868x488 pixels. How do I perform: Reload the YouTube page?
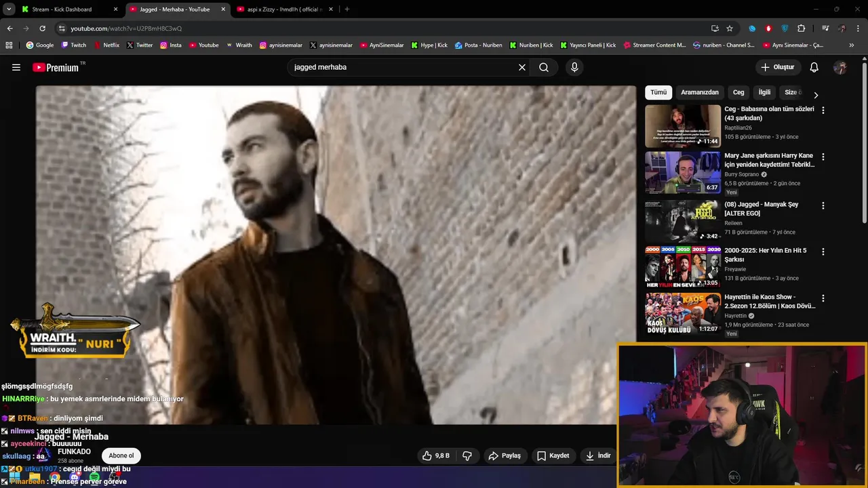pos(42,28)
